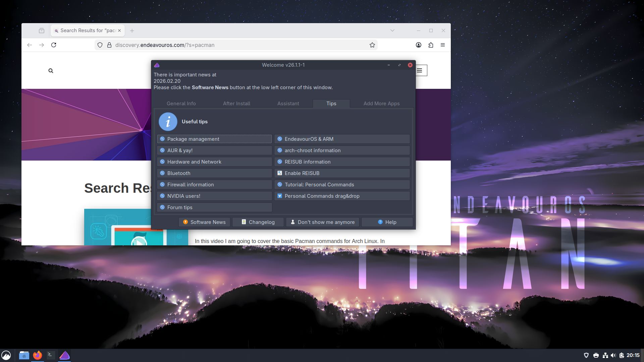This screenshot has width=644, height=362.
Task: Click volume icon in system tray
Action: [x=613, y=355]
